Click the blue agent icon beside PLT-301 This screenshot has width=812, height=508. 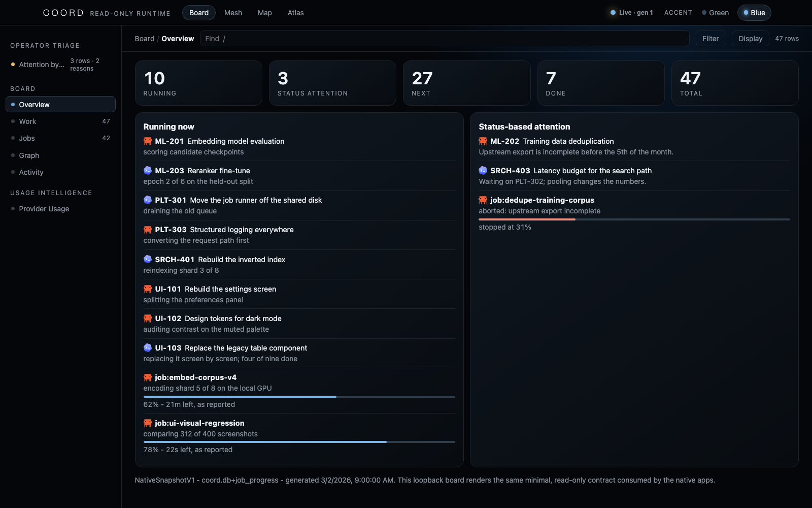[148, 200]
